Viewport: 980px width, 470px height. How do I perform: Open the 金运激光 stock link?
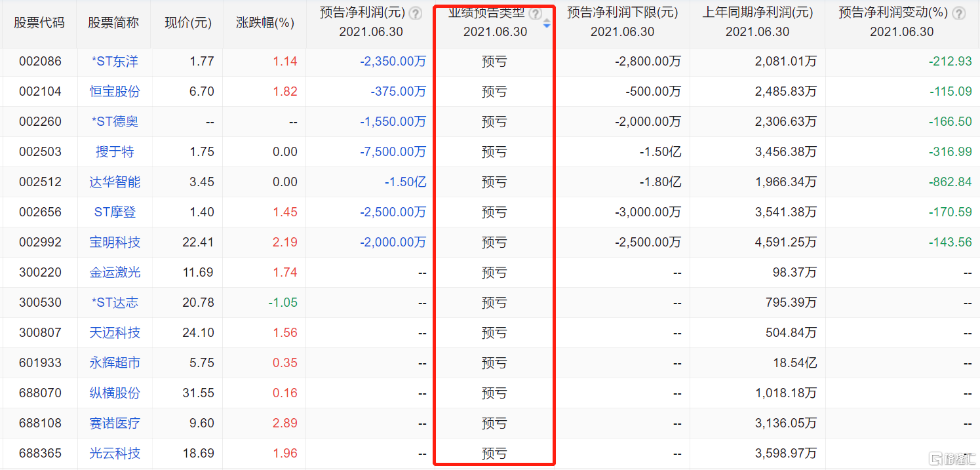coord(115,273)
